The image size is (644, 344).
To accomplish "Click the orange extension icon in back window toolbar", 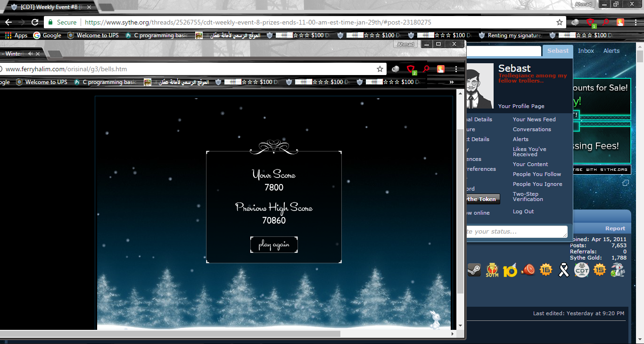I will [x=620, y=22].
